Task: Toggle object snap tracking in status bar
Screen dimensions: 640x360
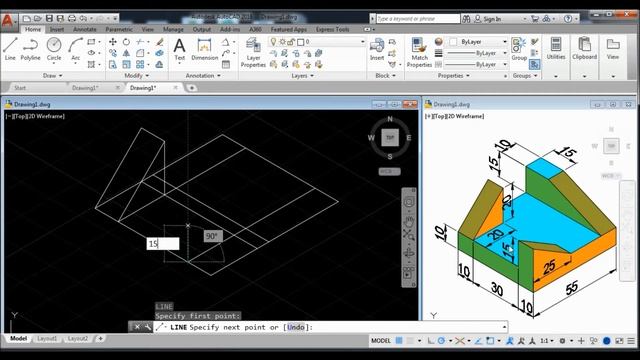Action: [478, 340]
